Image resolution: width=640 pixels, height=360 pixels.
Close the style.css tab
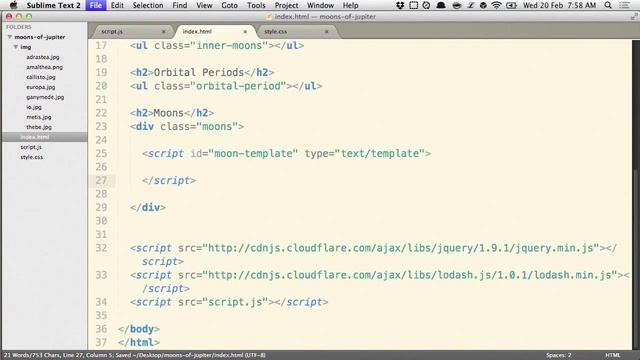[327, 31]
